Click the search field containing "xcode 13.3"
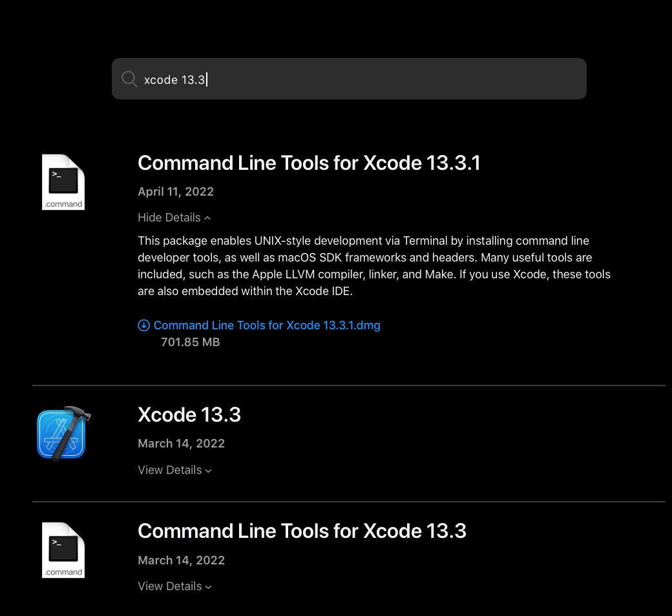Viewport: 672px width, 616px height. coord(349,79)
